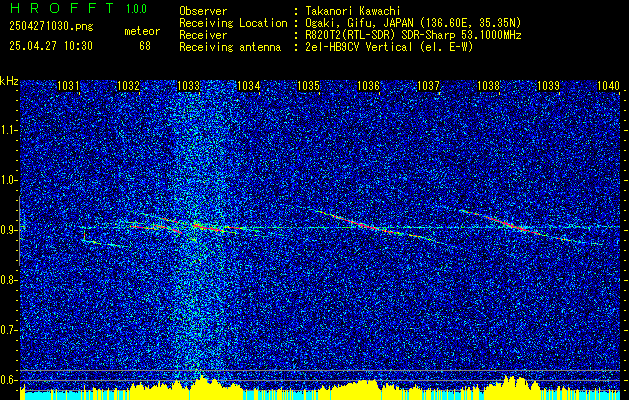The image size is (629, 400).
Task: Click the Ogaki, Gifu, JAPAN location value
Action: 413,23
